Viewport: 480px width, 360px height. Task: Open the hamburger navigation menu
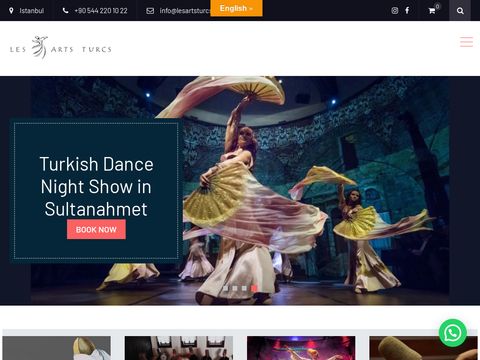point(466,42)
